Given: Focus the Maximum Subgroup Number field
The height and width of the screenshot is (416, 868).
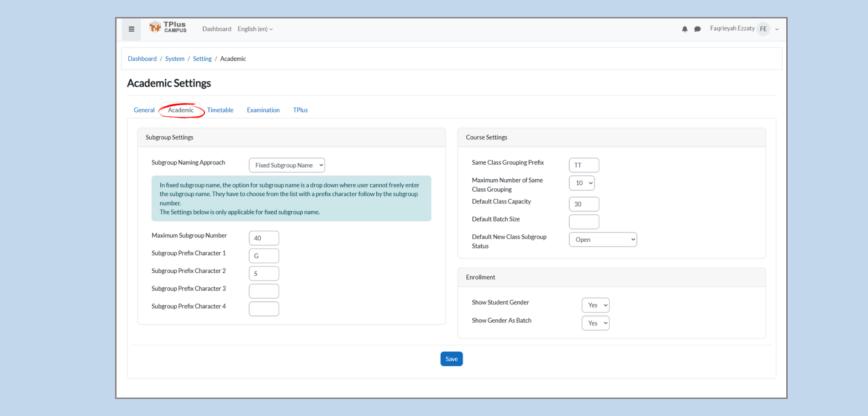Looking at the screenshot, I should pos(264,238).
